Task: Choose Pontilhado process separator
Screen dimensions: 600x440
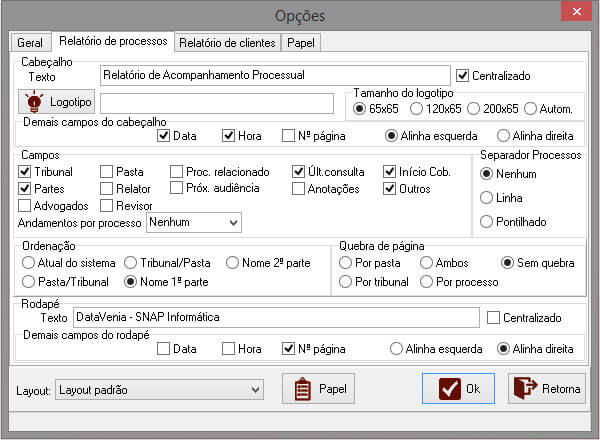Action: 487,222
